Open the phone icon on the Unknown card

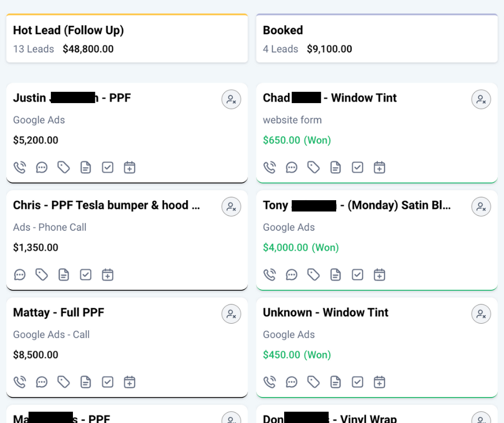click(270, 382)
